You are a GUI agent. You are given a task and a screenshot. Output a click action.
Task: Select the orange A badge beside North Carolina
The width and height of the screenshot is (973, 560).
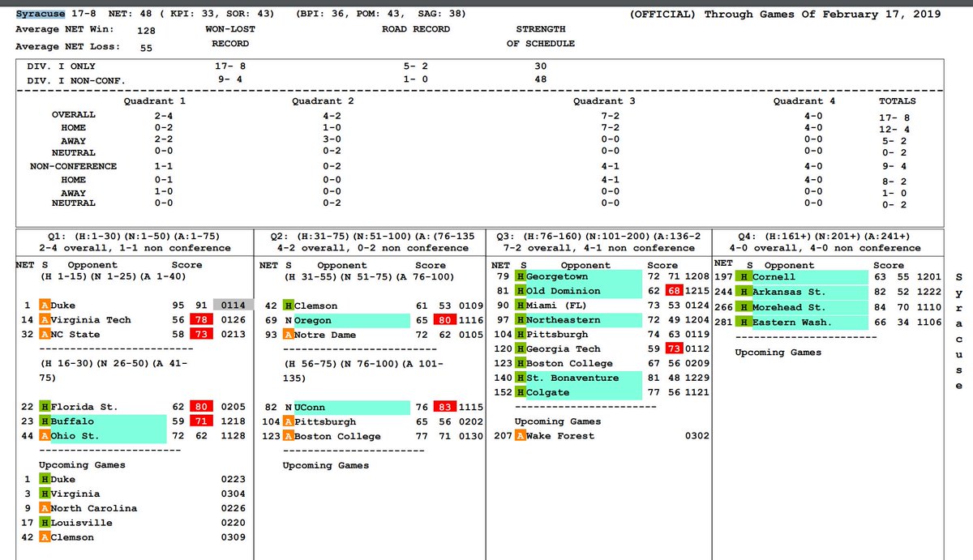tap(45, 508)
